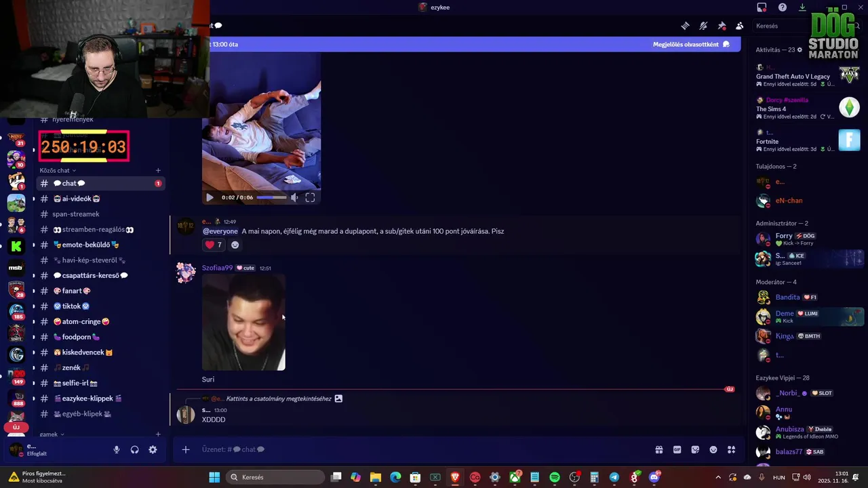Open the ai-videók channel

click(100, 199)
